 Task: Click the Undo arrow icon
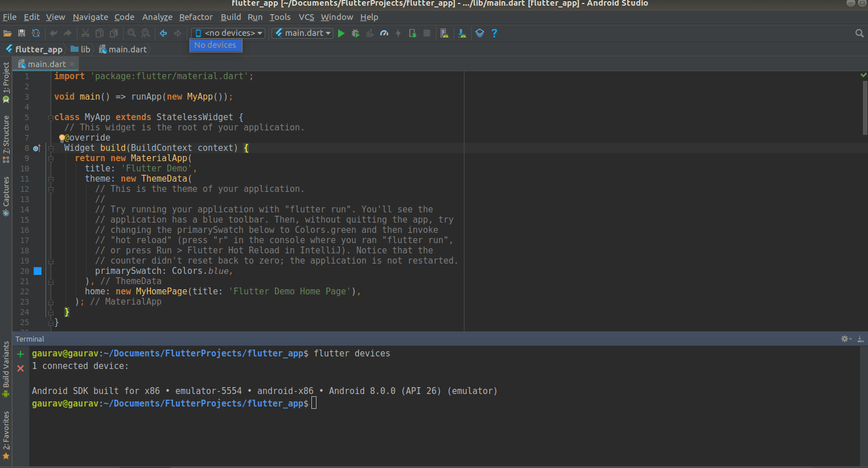(54, 33)
